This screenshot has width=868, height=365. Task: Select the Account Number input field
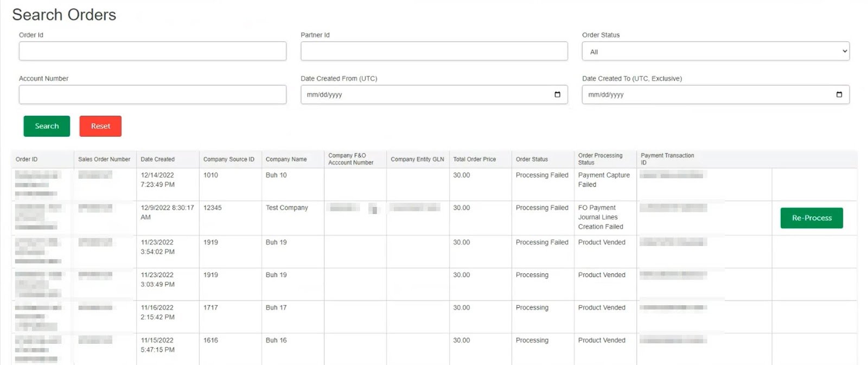pos(152,95)
